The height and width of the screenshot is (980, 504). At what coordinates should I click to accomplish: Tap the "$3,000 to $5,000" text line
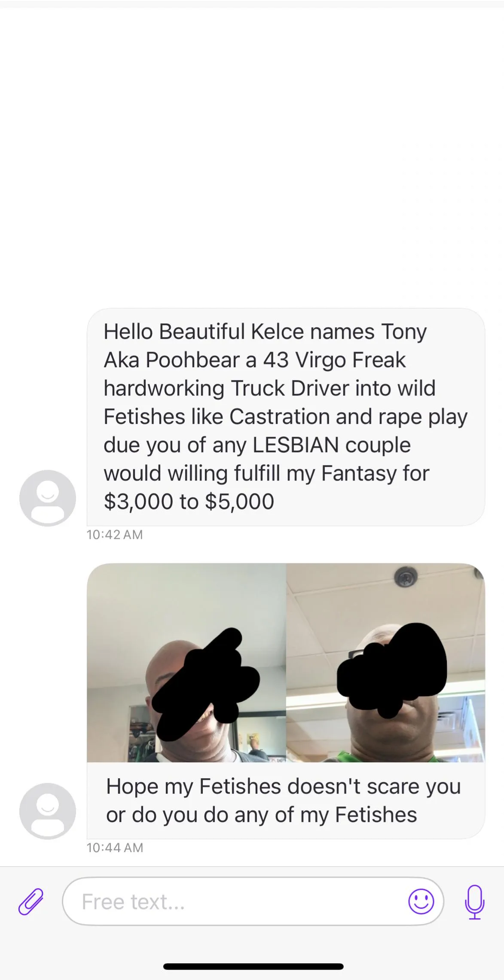pyautogui.click(x=189, y=501)
